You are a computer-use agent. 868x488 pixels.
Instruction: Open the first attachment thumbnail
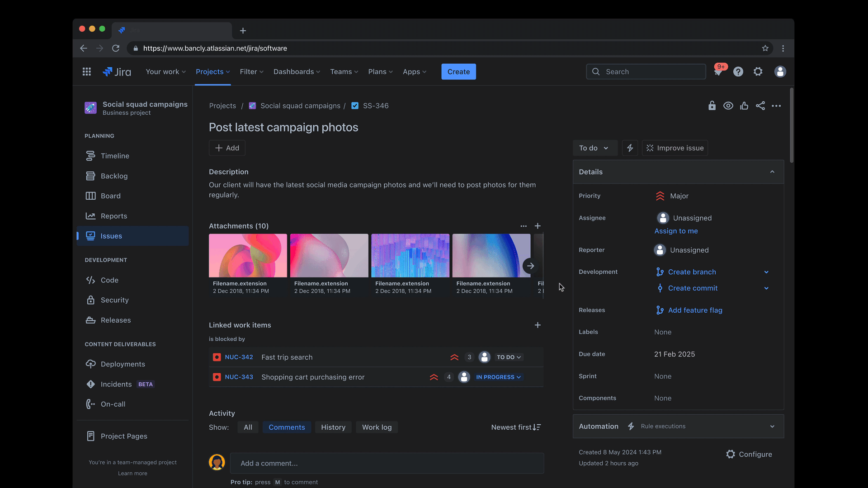point(248,255)
